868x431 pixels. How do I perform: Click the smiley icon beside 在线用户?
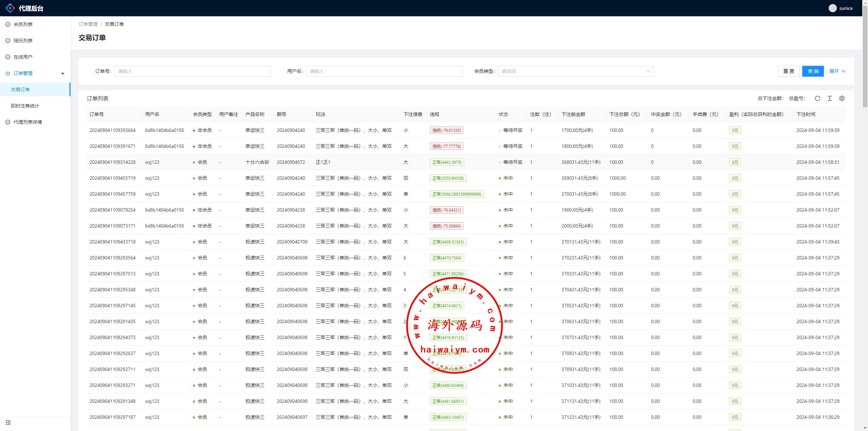click(8, 57)
